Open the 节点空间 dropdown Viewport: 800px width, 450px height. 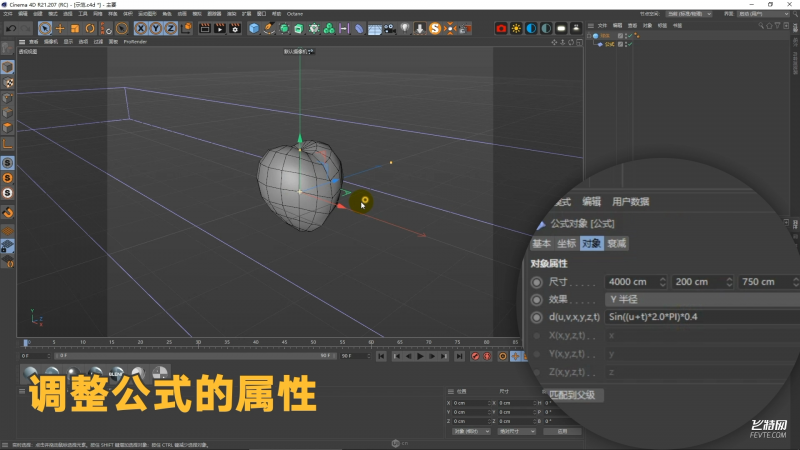tap(689, 14)
